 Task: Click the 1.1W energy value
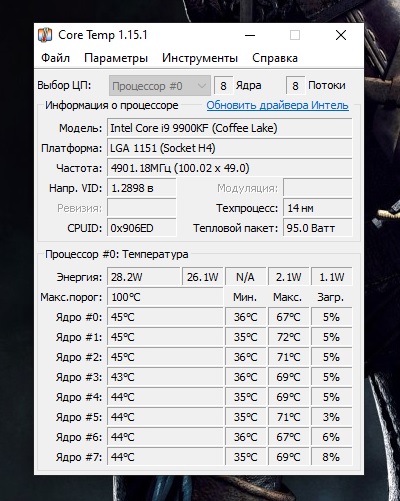click(331, 277)
